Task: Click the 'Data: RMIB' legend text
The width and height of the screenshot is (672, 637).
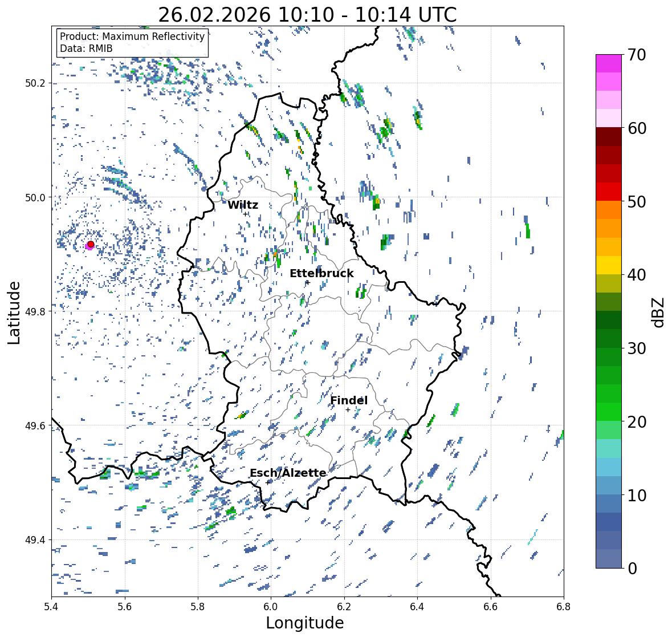Action: (x=86, y=48)
